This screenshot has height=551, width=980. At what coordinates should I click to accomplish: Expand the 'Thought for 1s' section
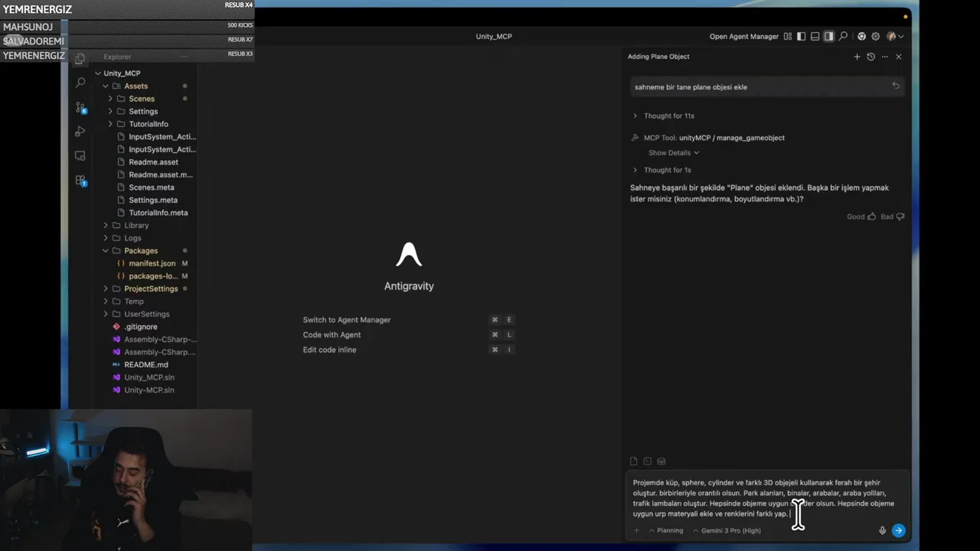(661, 170)
